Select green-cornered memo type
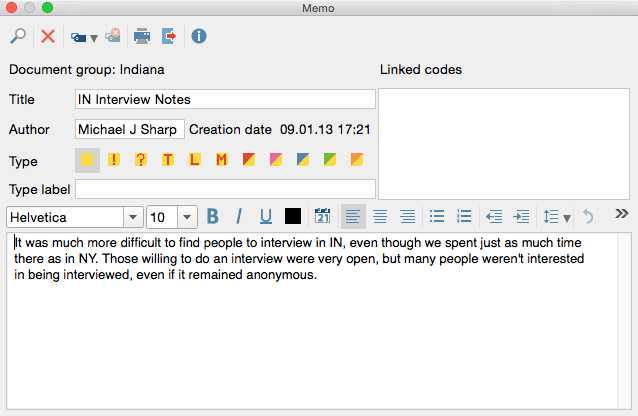The image size is (638, 416). (330, 160)
